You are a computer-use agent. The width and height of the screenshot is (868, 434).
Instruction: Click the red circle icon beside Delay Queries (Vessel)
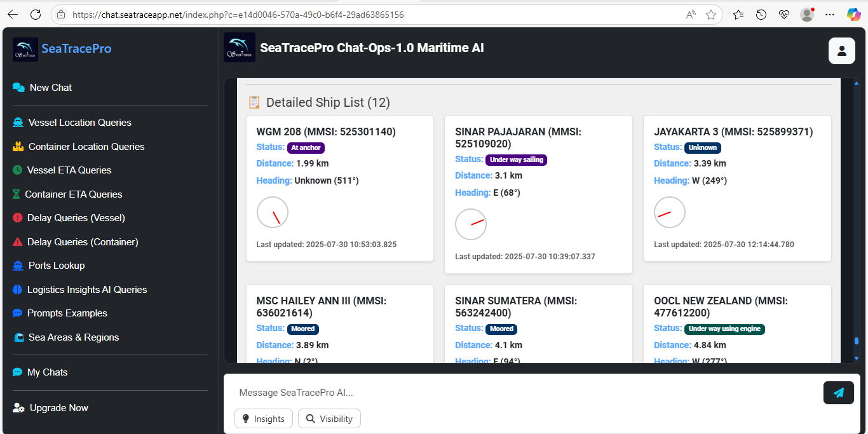pos(17,218)
